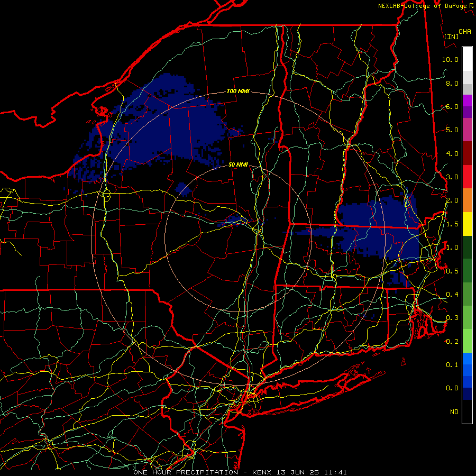The image size is (476, 476).
Task: Click the 'OHA' product code label
Action: (x=465, y=31)
